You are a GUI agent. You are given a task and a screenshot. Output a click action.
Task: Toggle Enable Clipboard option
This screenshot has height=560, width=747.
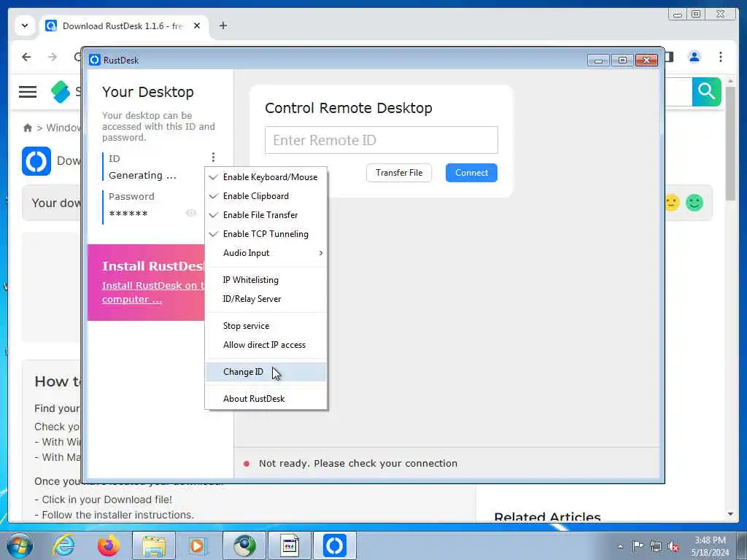coord(266,195)
